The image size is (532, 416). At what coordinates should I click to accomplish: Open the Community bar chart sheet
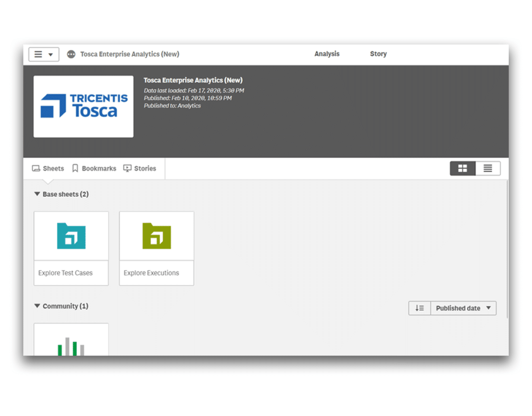71,339
